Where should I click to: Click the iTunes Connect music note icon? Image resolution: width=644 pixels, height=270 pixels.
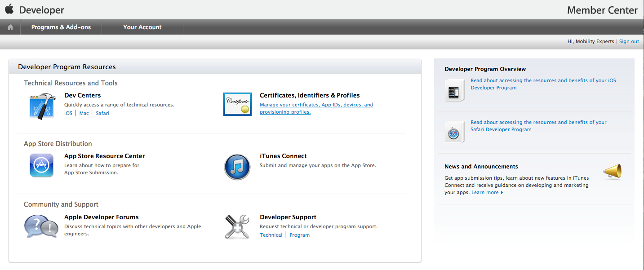[237, 167]
